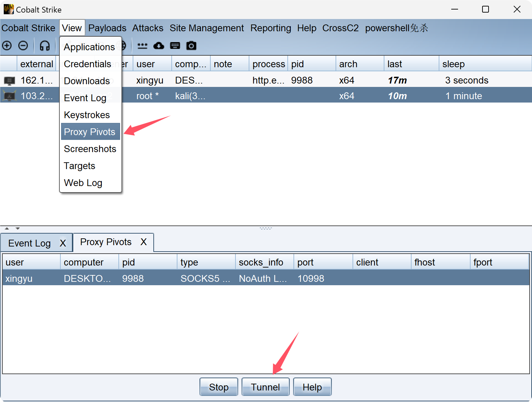
Task: Choose Credentials from the View menu
Action: (90, 64)
